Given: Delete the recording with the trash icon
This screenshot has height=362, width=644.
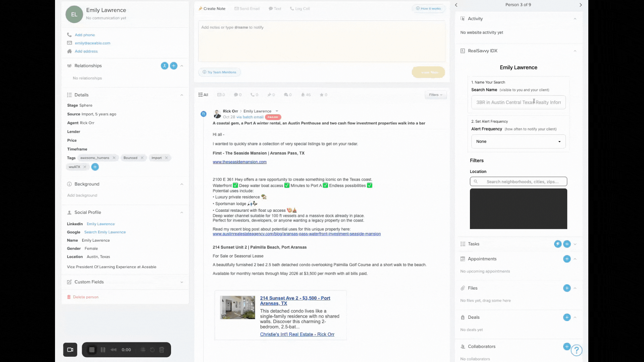Looking at the screenshot, I should (x=162, y=350).
